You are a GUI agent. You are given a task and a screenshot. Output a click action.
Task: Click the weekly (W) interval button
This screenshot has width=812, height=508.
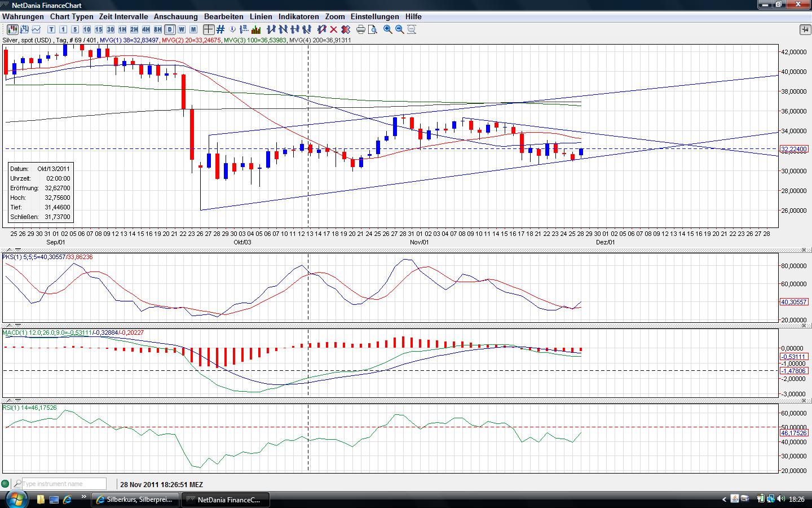[182, 29]
